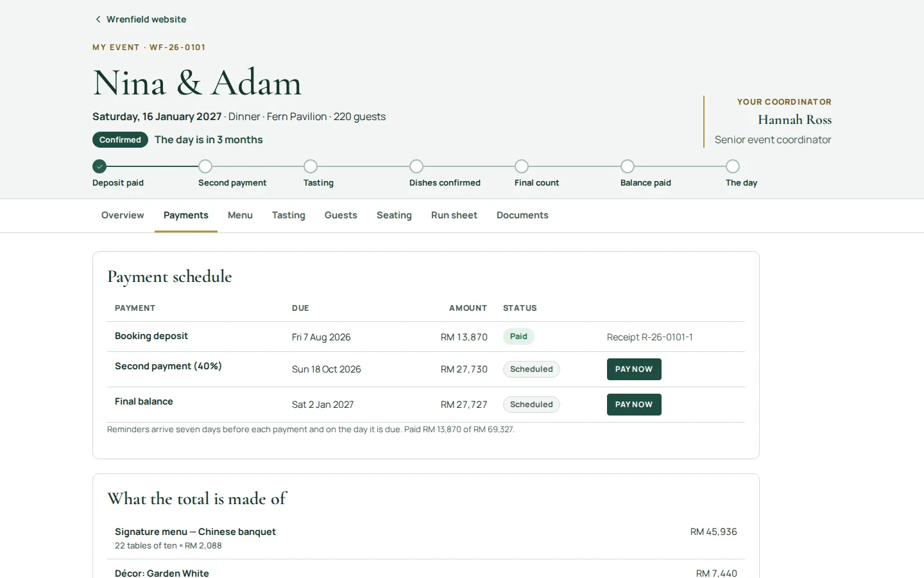Click the Scheduled badge for Second payment
924x578 pixels.
[531, 369]
